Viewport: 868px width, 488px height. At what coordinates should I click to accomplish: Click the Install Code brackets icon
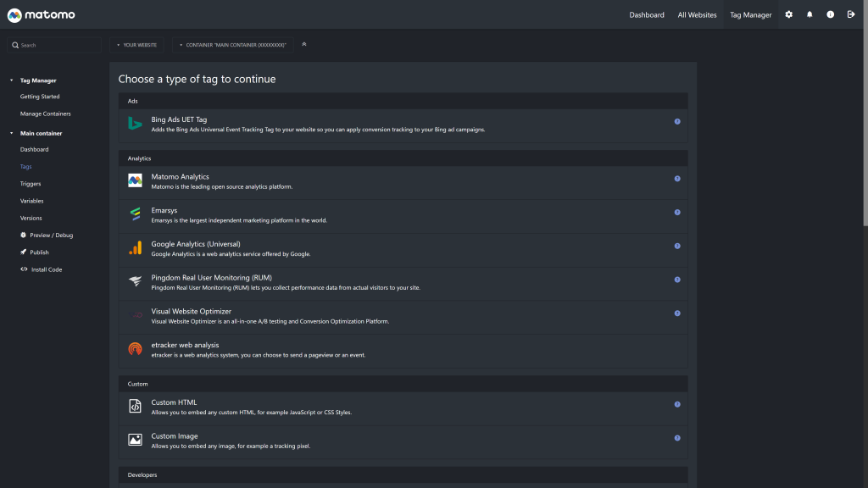(x=24, y=269)
